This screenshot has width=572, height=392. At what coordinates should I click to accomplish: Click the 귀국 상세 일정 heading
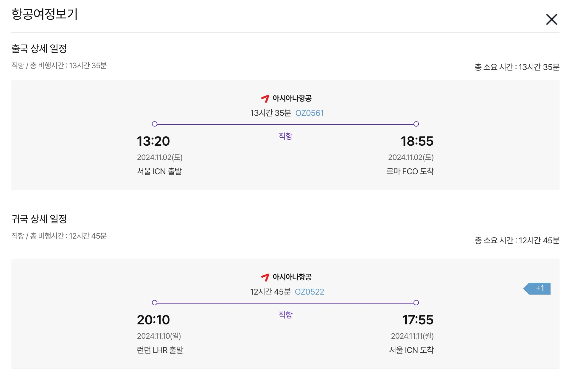point(39,219)
